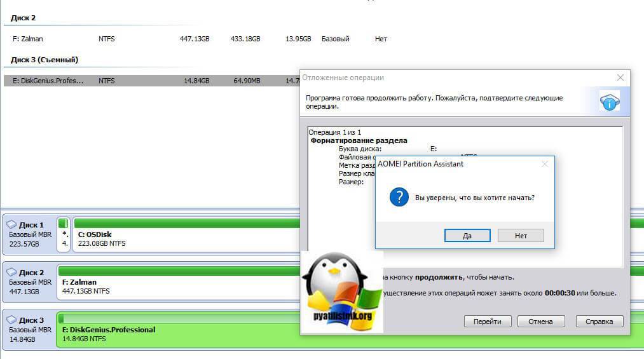Click the Диск 3 (Съемный) group header

45,60
